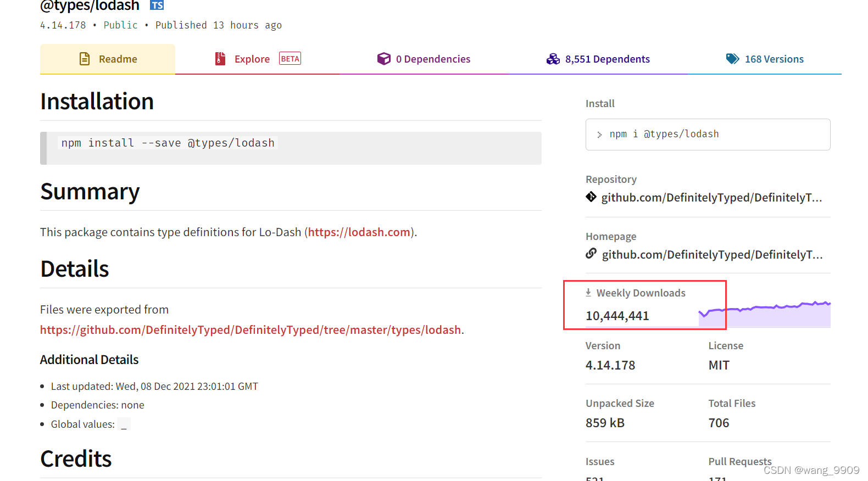868x481 pixels.
Task: Click the MIT license value
Action: click(719, 365)
